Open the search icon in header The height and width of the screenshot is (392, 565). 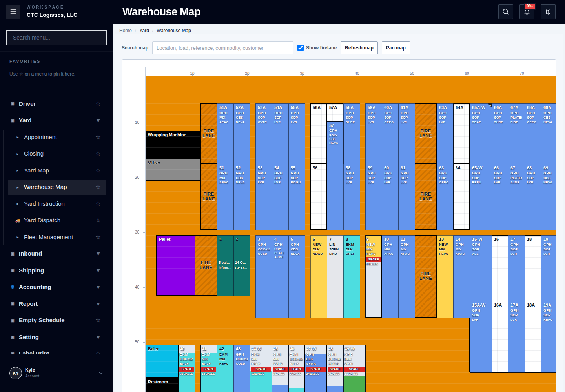click(506, 12)
